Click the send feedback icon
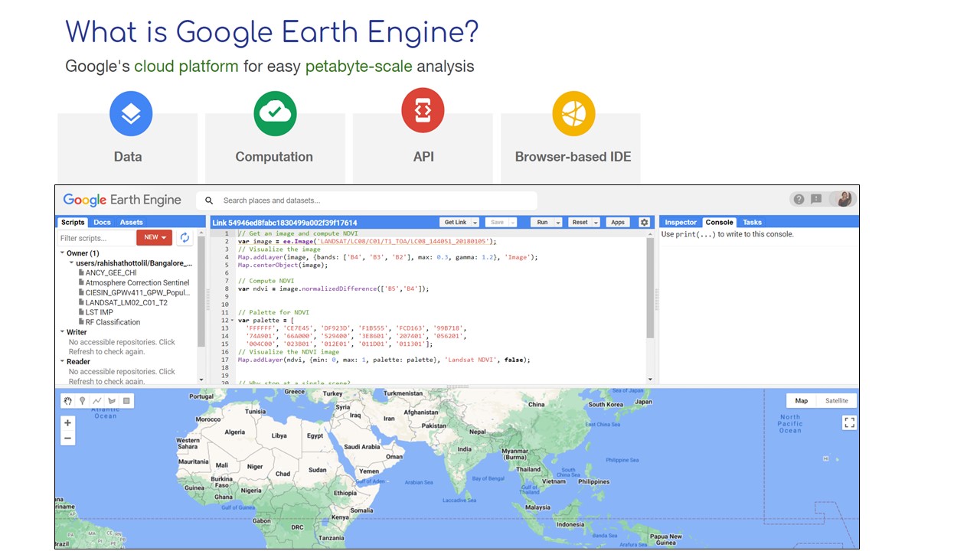 (816, 199)
